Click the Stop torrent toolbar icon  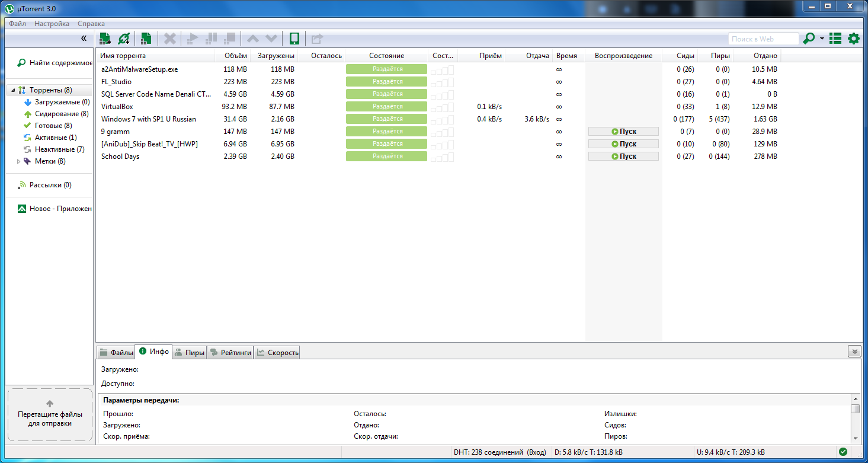pyautogui.click(x=230, y=39)
